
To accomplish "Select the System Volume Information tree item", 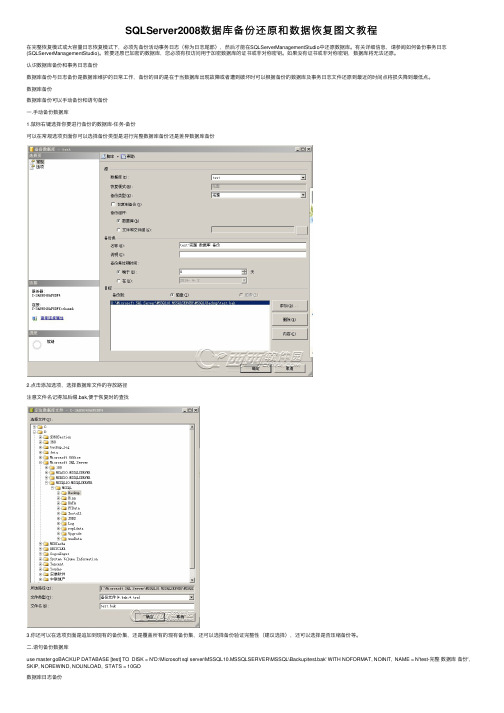I will 74,559.
